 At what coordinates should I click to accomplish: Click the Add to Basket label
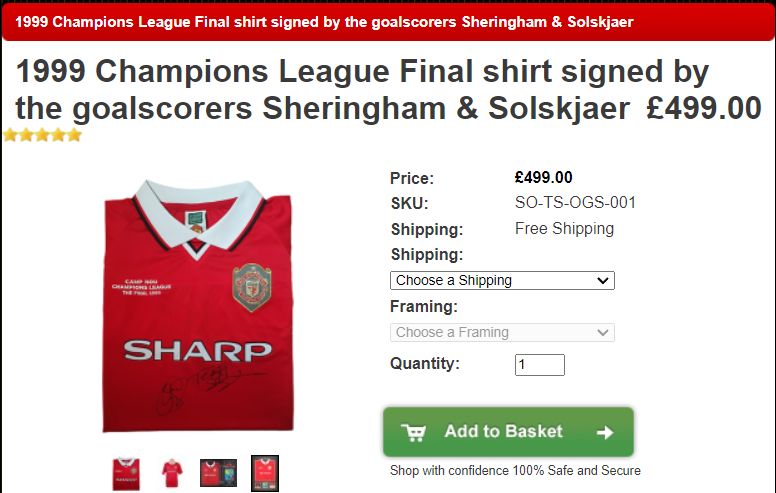click(x=503, y=431)
